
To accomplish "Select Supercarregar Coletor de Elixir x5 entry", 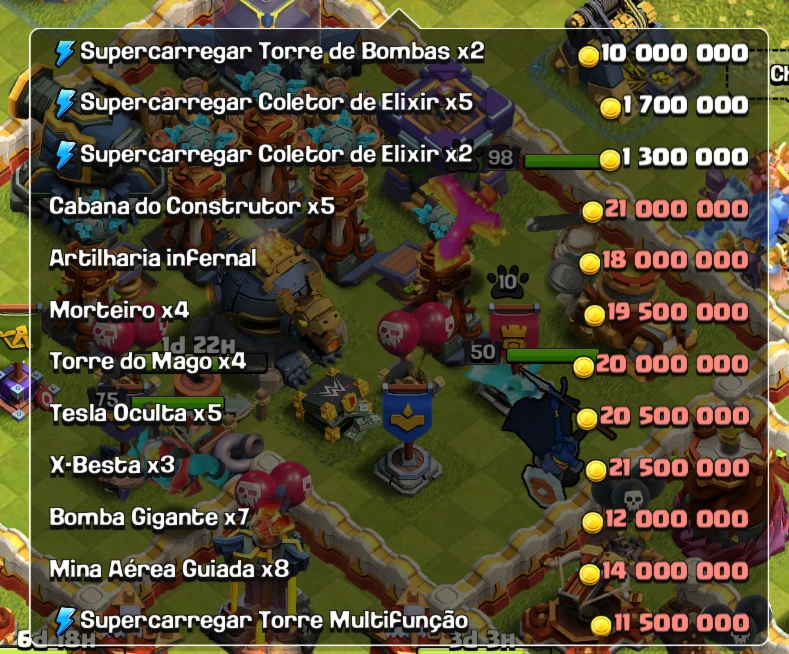I will (400, 104).
